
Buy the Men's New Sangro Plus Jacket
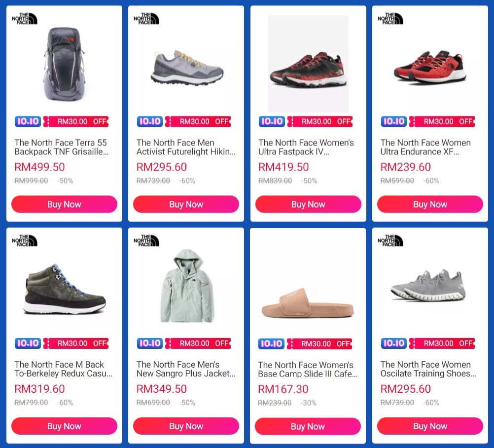click(x=186, y=426)
